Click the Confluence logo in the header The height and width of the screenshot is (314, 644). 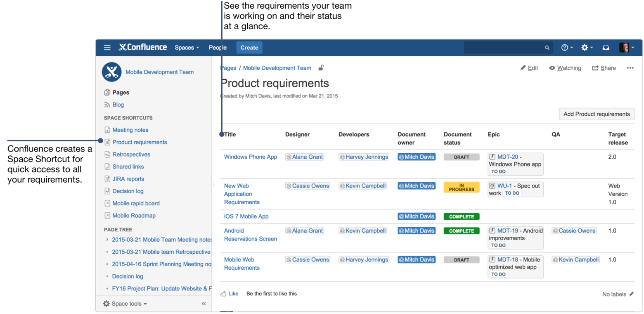pos(142,47)
